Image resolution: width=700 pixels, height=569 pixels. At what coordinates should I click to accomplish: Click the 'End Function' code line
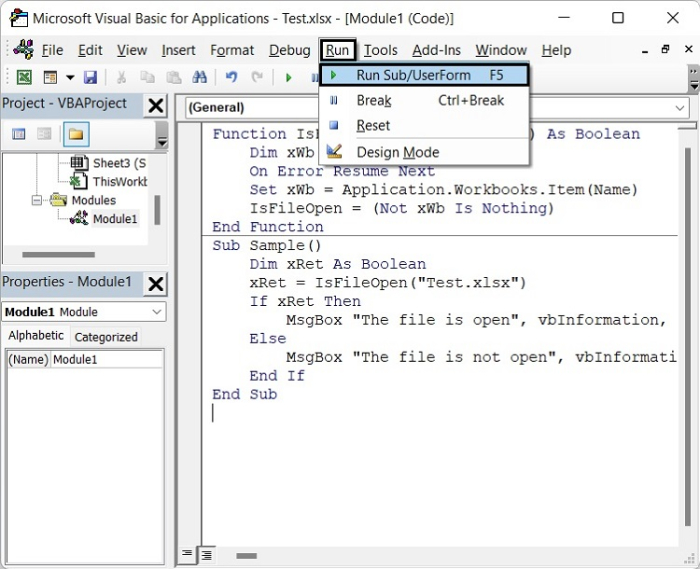click(268, 227)
